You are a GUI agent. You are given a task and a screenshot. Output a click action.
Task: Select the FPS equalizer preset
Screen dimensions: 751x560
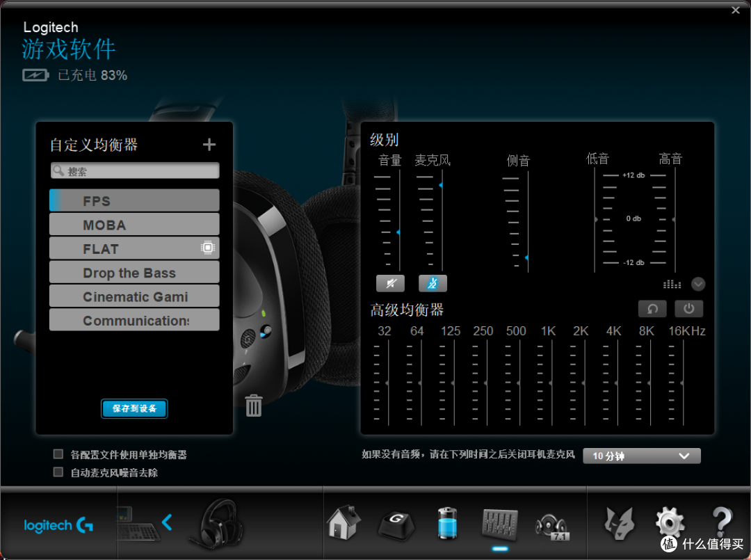coord(134,200)
